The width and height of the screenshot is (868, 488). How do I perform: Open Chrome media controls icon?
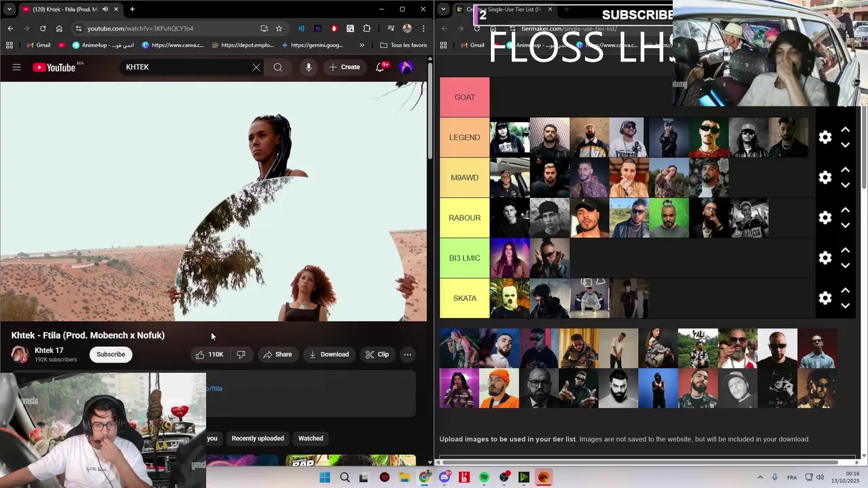pyautogui.click(x=391, y=28)
